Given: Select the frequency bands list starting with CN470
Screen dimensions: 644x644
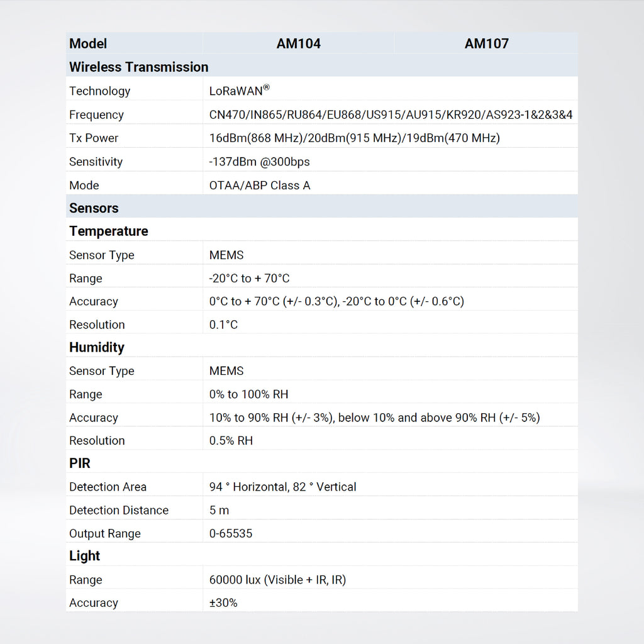Looking at the screenshot, I should click(391, 114).
